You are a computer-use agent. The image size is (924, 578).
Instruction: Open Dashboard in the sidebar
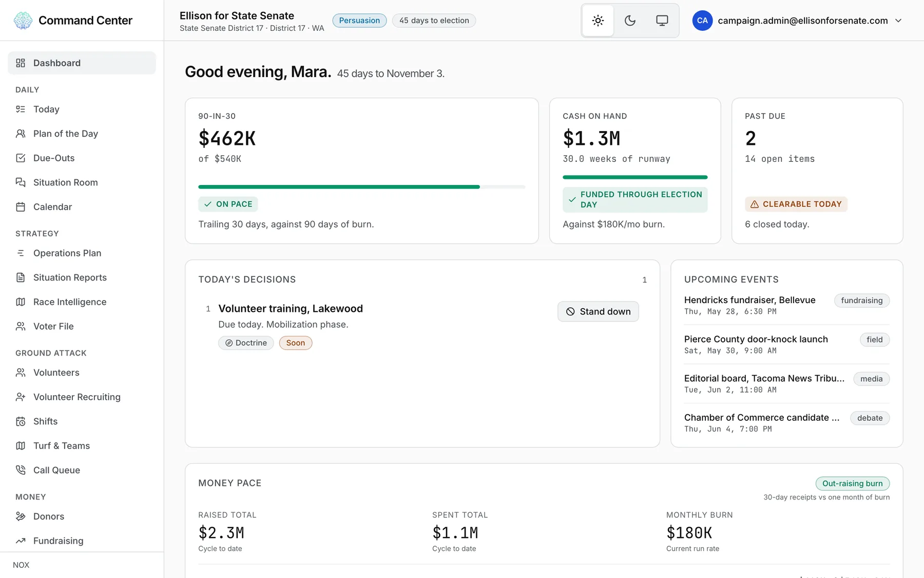(82, 63)
